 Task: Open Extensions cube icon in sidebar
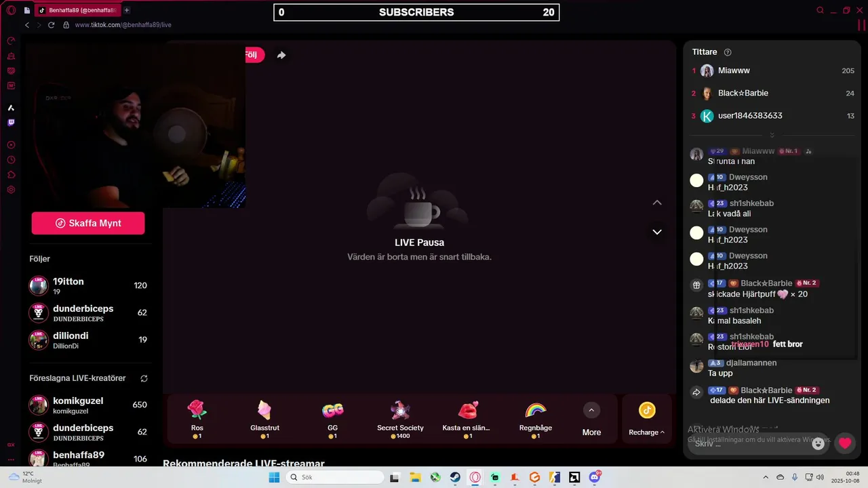click(11, 175)
